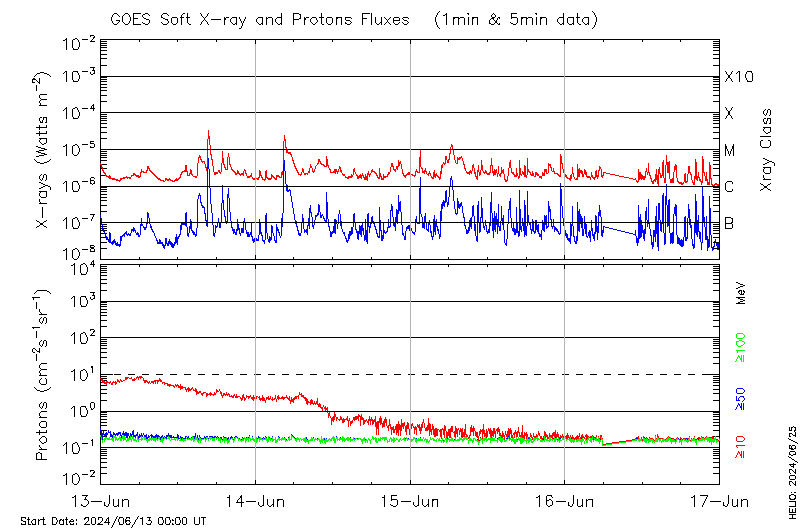This screenshot has height=530, width=800.
Task: Click the 16-Jun date axis label
Action: [x=565, y=500]
